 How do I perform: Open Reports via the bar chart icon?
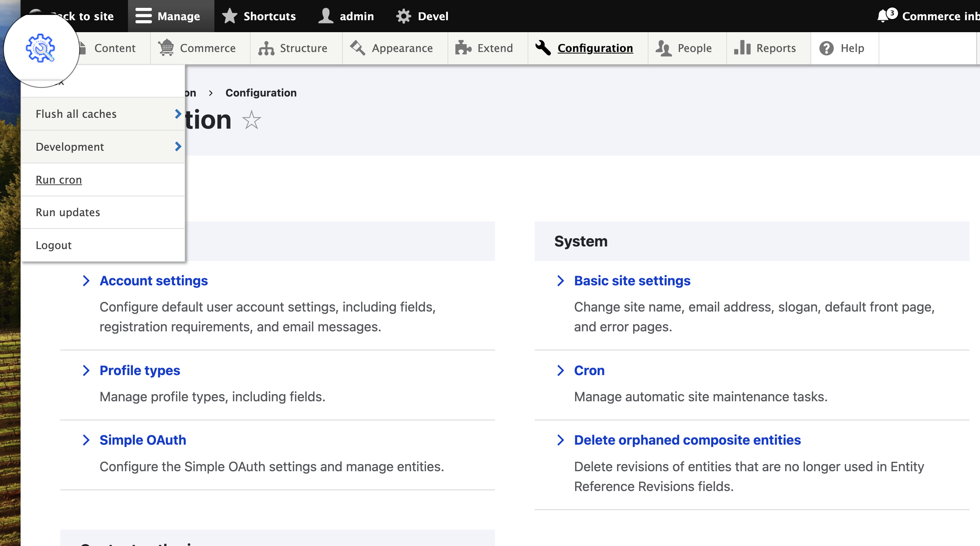[743, 48]
